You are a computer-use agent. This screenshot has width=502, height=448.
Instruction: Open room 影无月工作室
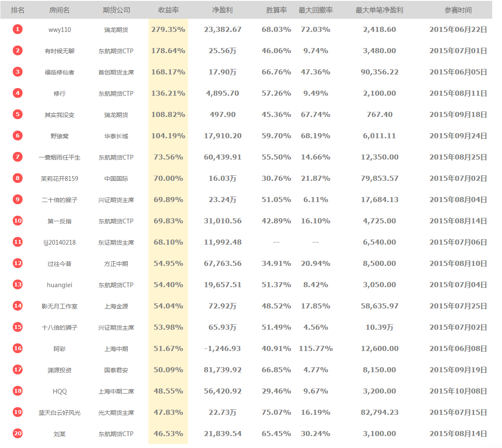tap(60, 306)
